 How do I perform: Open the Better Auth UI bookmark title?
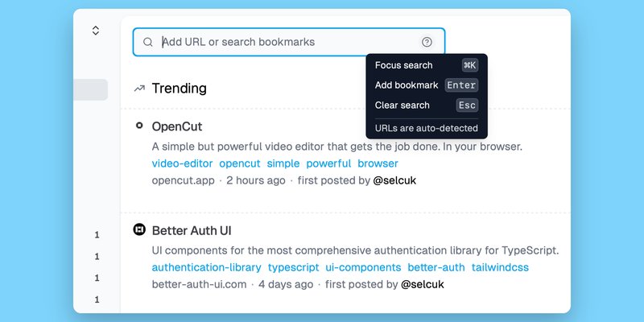pyautogui.click(x=192, y=231)
